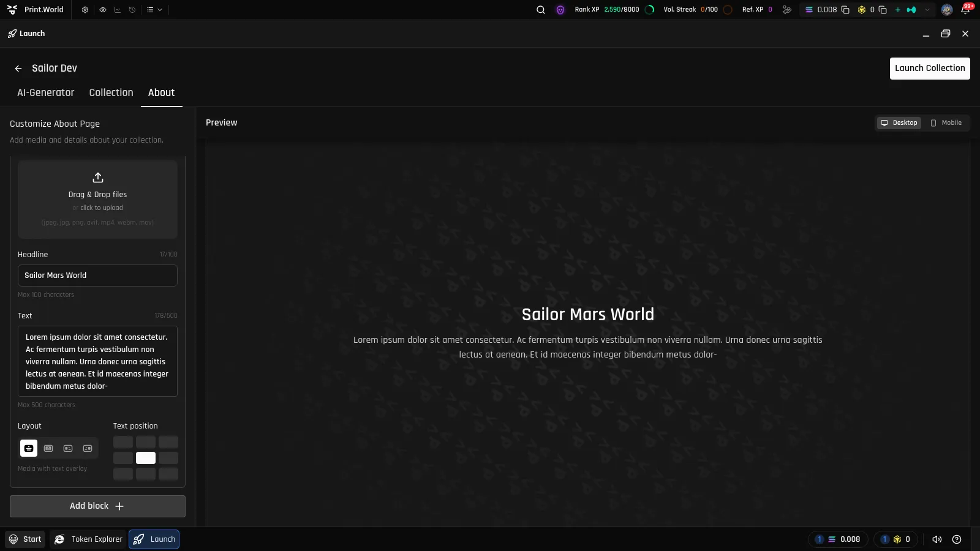Viewport: 980px width, 551px height.
Task: Click the Launch taskbar item
Action: (154, 539)
